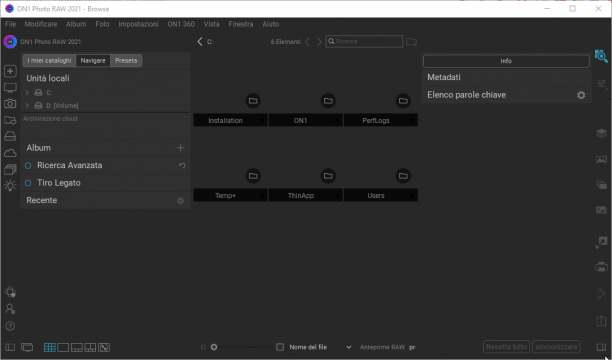Switch to the I miei cataloghi tab
Viewport: 612px width, 360px height.
tap(49, 61)
